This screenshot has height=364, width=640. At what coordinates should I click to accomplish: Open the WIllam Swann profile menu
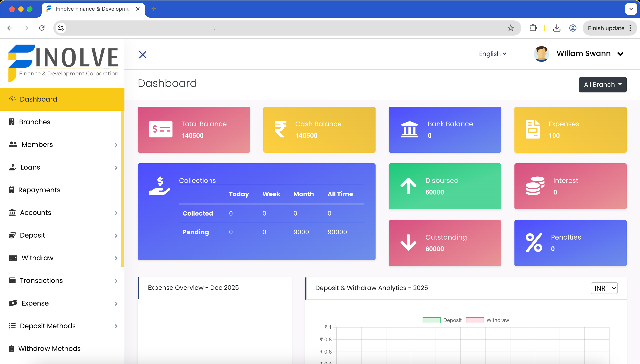coord(584,54)
